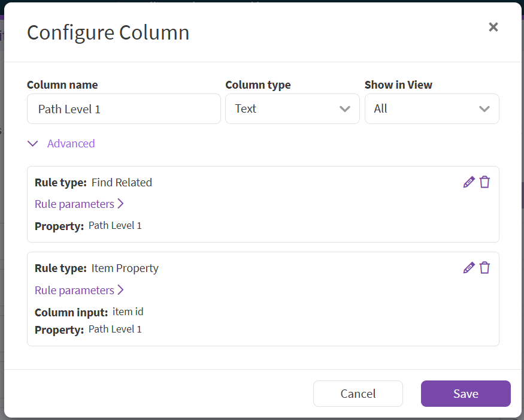
Task: Click the Column name text field
Action: click(x=124, y=109)
